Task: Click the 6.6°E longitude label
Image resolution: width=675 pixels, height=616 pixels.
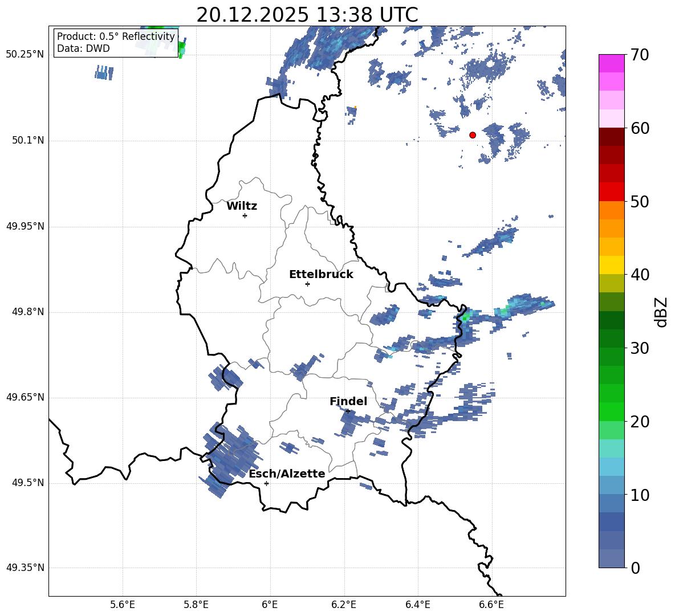Action: pos(491,605)
